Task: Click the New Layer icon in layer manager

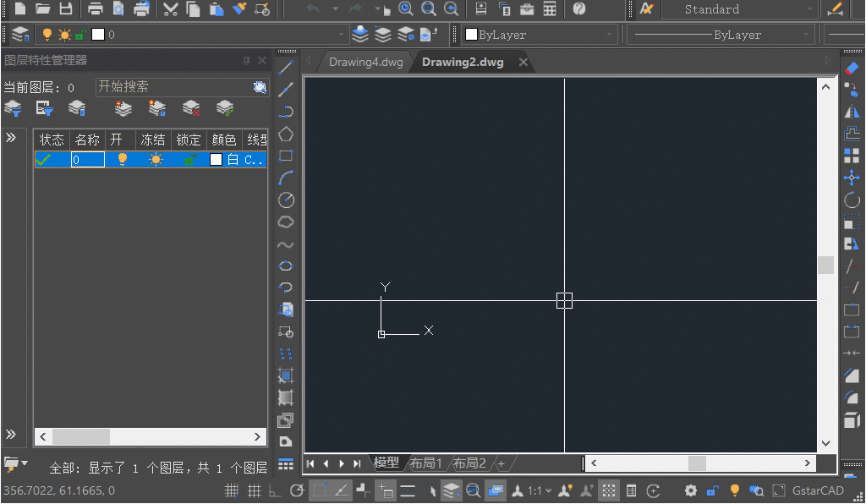Action: [x=123, y=108]
